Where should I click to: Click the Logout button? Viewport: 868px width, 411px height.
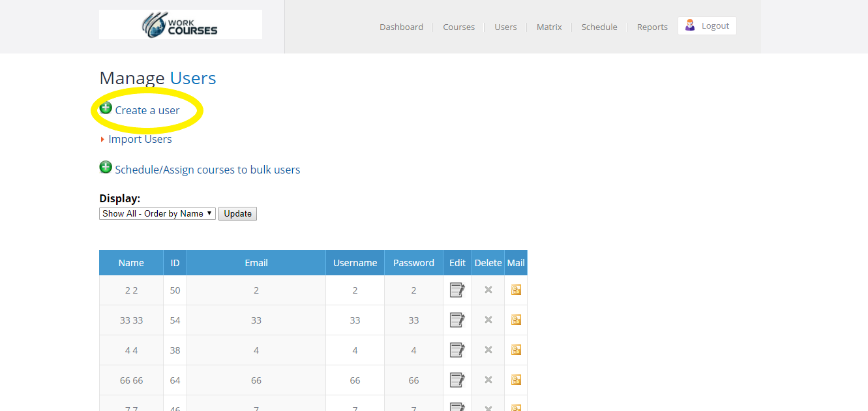pos(707,26)
